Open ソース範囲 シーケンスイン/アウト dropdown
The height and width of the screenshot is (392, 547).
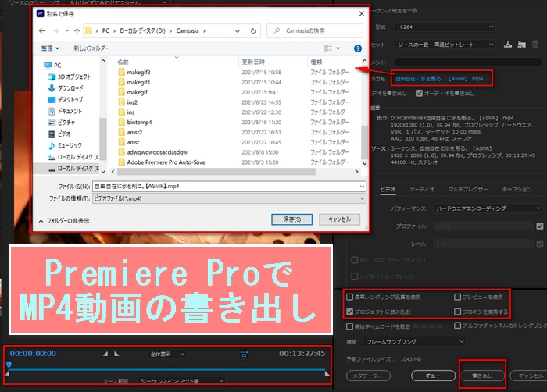[x=181, y=381]
